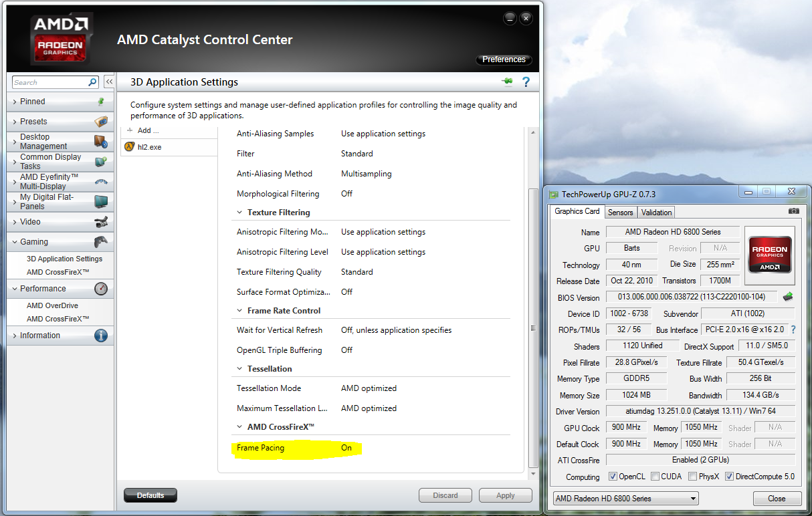Viewport: 812px width, 516px height.
Task: Open AMD OverDrive under Performance
Action: tap(52, 305)
